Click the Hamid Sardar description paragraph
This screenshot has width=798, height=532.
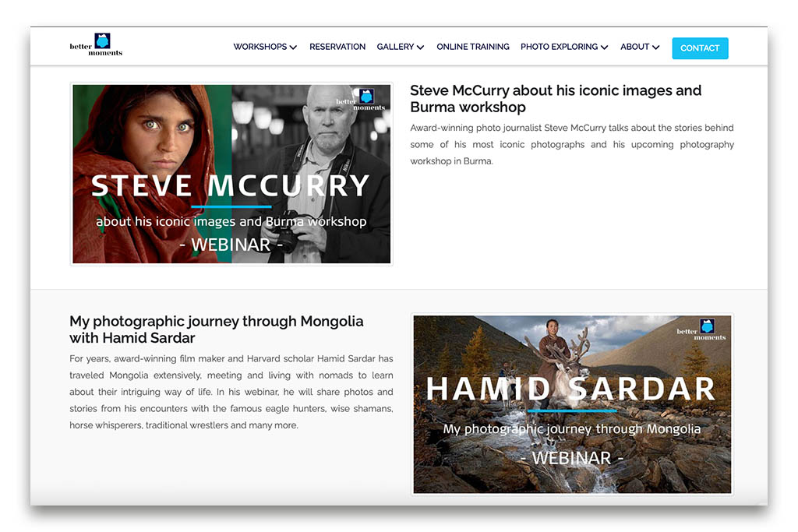[x=231, y=392]
